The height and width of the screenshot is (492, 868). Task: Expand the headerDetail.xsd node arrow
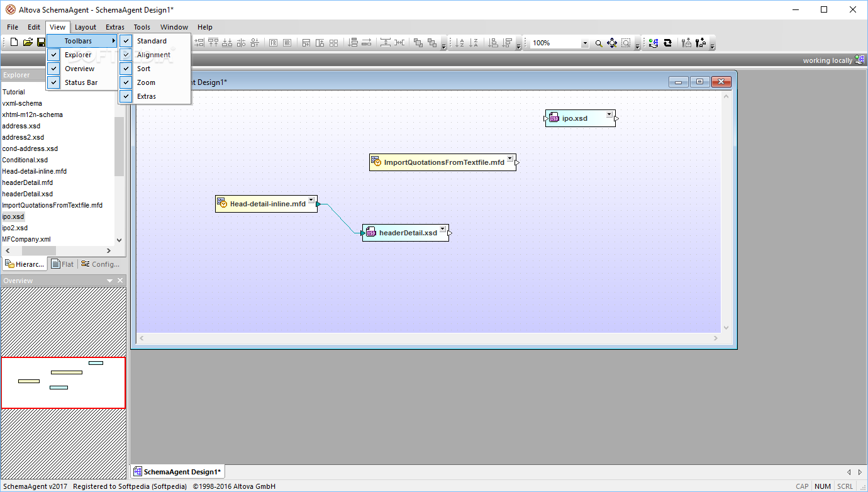(x=443, y=229)
